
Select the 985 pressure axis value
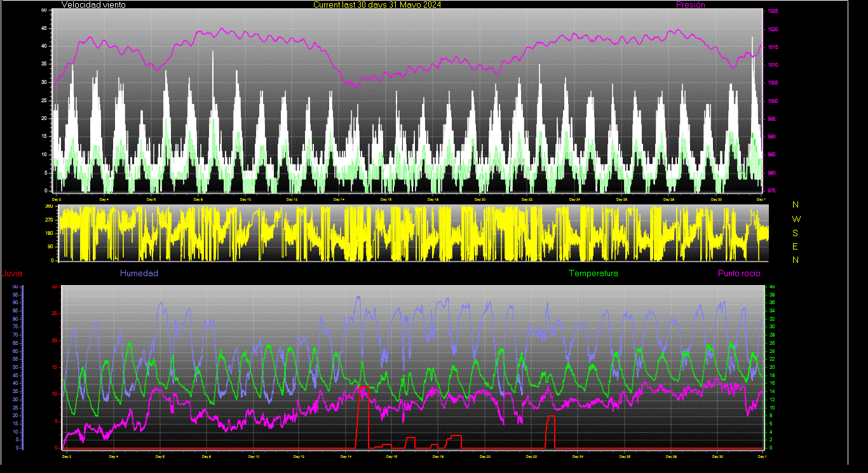click(x=772, y=155)
